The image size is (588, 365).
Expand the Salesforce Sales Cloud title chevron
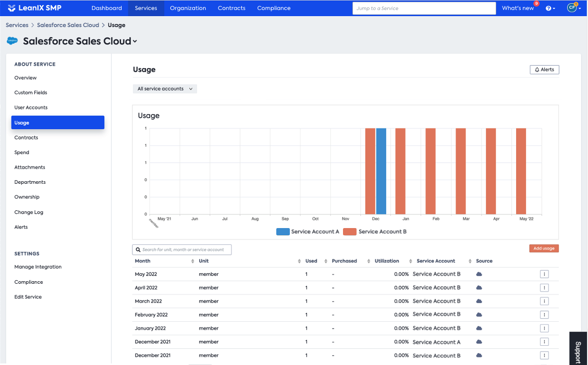[135, 42]
